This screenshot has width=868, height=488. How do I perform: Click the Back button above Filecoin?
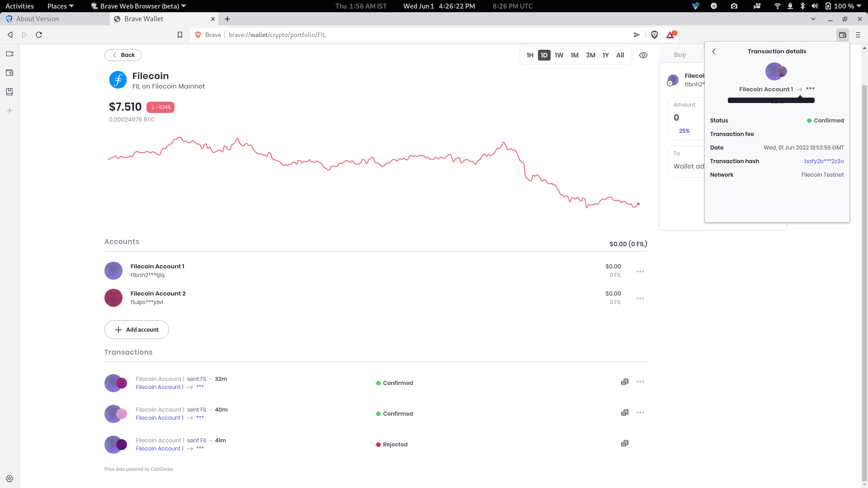click(123, 55)
